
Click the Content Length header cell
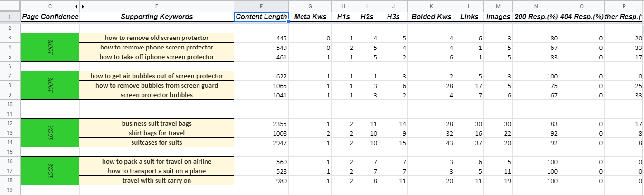pos(261,17)
